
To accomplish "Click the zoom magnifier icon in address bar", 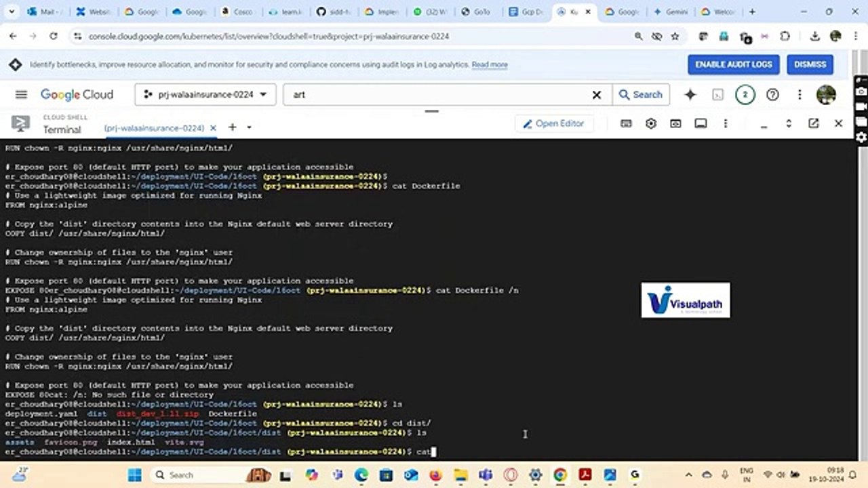I will point(639,37).
